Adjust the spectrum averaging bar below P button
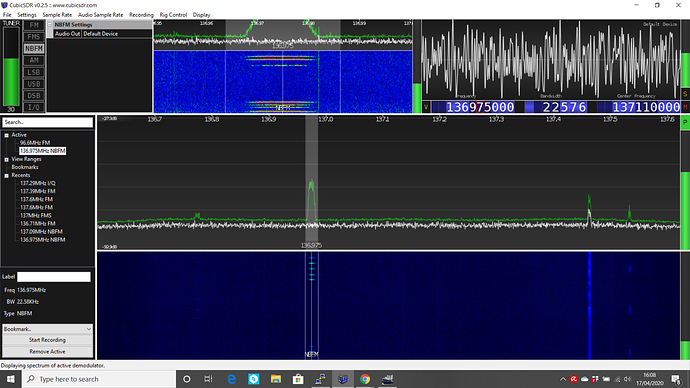This screenshot has width=690, height=388. (x=685, y=189)
